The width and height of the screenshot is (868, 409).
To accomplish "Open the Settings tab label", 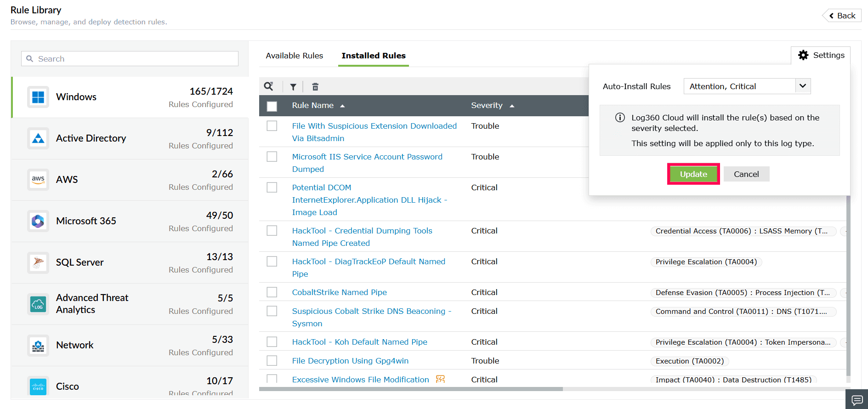I will click(x=828, y=55).
